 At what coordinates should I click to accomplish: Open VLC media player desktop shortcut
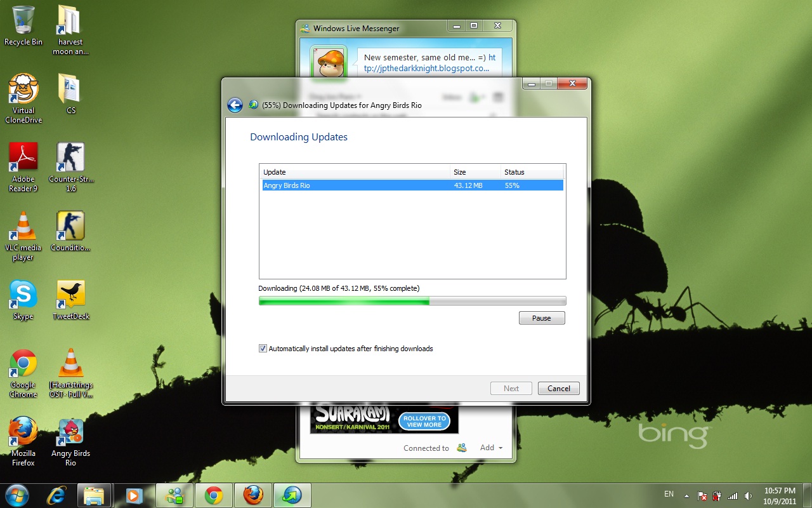(x=23, y=236)
